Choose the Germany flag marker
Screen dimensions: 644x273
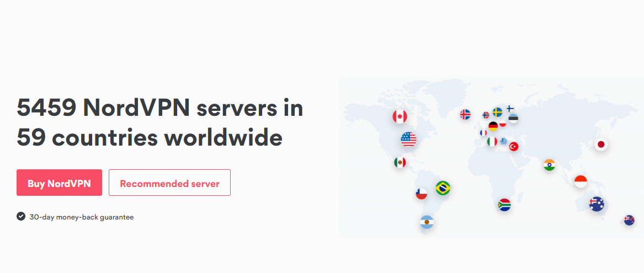(493, 126)
